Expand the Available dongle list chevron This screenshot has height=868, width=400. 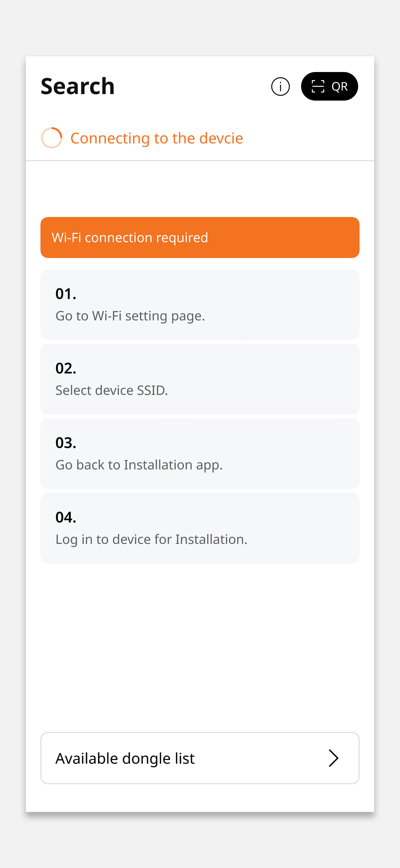[x=333, y=758]
